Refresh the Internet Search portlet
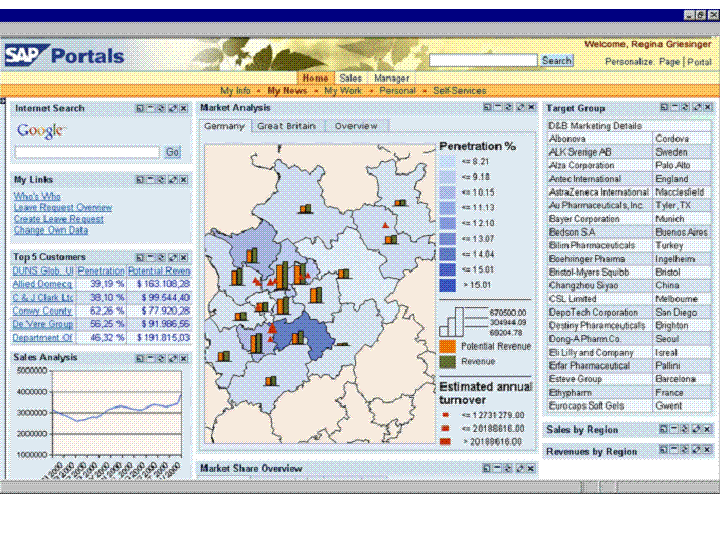720x540 pixels. tap(161, 108)
